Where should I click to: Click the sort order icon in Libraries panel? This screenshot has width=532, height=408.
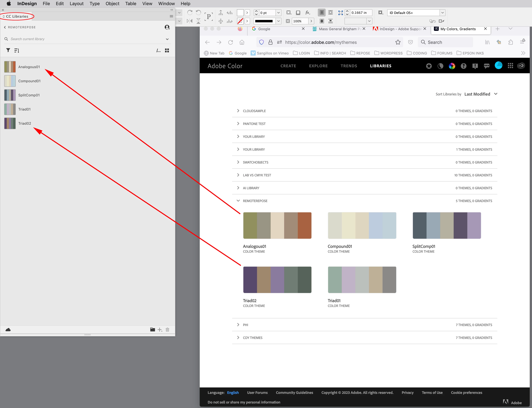(x=17, y=50)
